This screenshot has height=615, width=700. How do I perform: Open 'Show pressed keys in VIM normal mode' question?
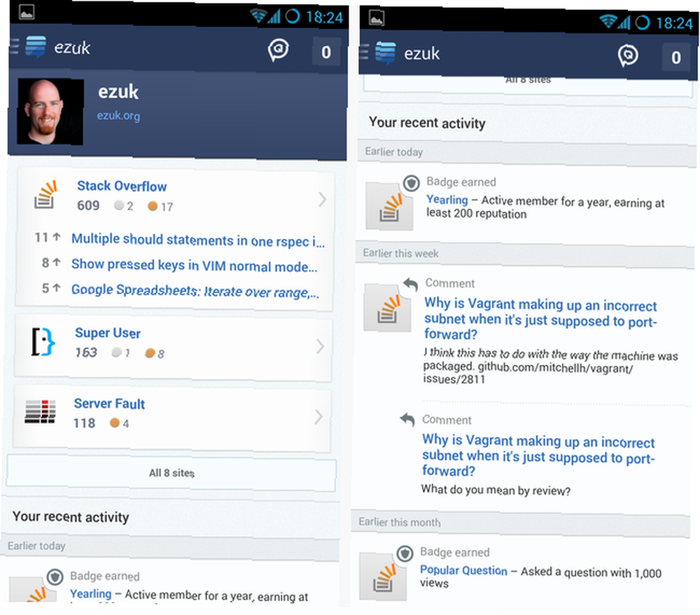coord(195,265)
